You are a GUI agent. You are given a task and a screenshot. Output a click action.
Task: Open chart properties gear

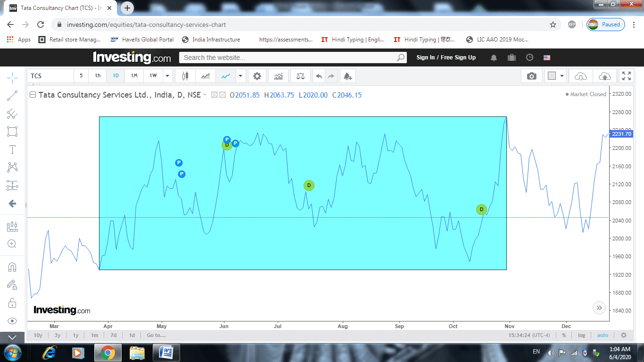[257, 76]
